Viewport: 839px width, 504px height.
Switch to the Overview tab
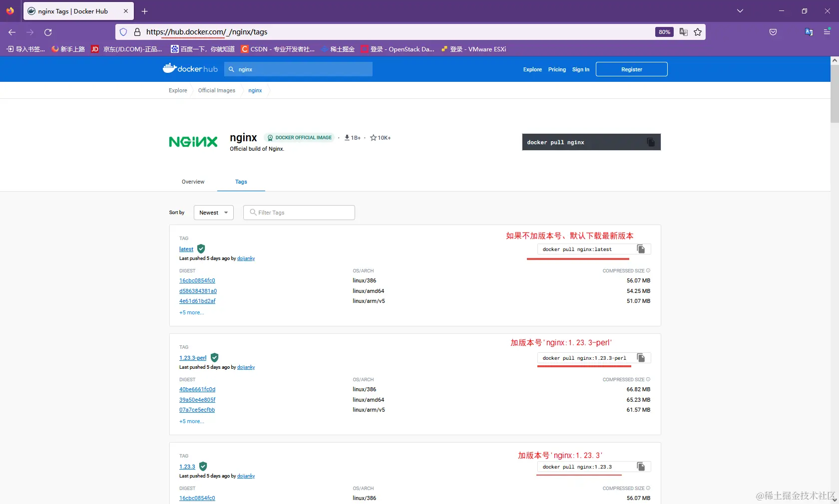[x=193, y=182]
